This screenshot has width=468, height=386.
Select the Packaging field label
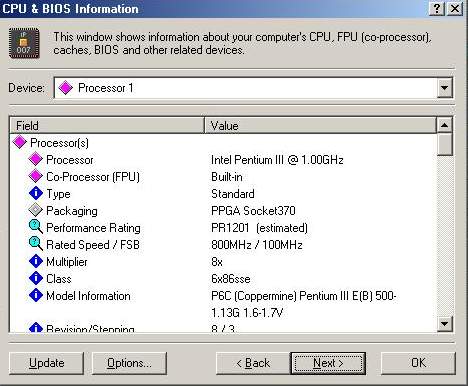(72, 211)
